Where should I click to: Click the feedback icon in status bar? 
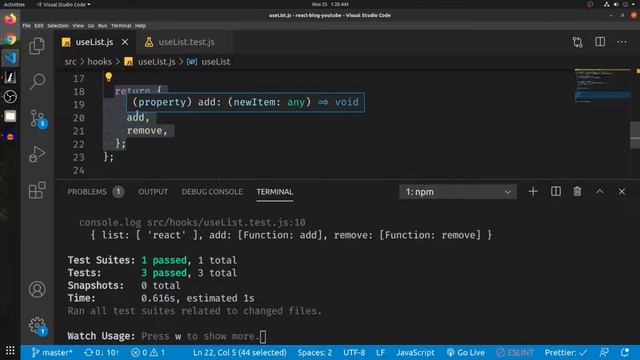coord(604,353)
